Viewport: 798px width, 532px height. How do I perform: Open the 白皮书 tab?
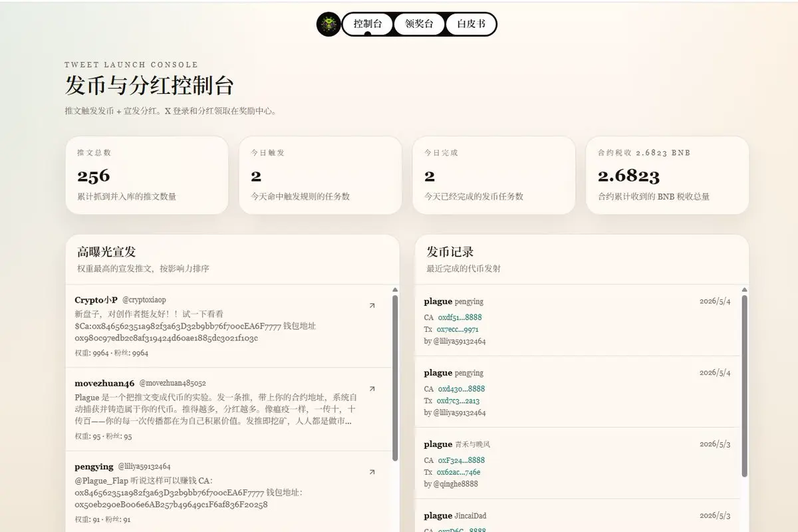coord(471,25)
